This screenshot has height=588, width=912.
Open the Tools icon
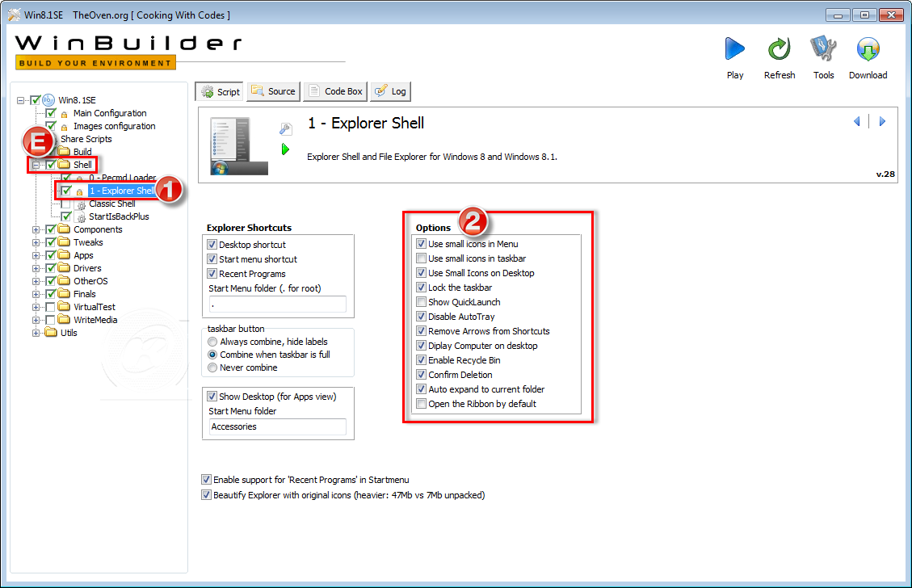(824, 48)
